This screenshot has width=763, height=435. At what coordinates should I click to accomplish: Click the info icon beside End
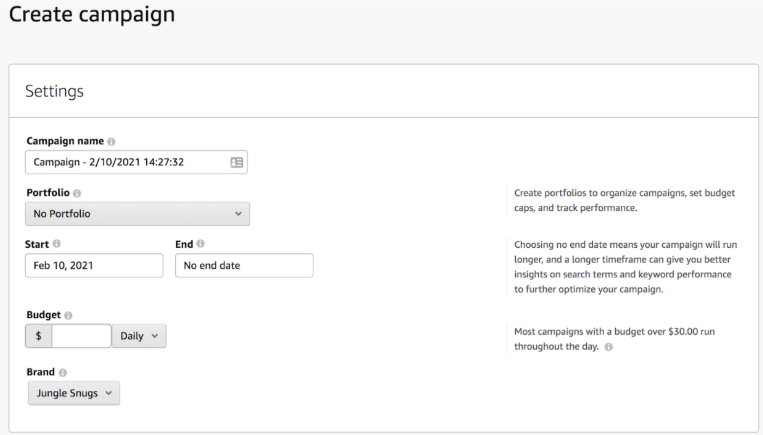201,244
